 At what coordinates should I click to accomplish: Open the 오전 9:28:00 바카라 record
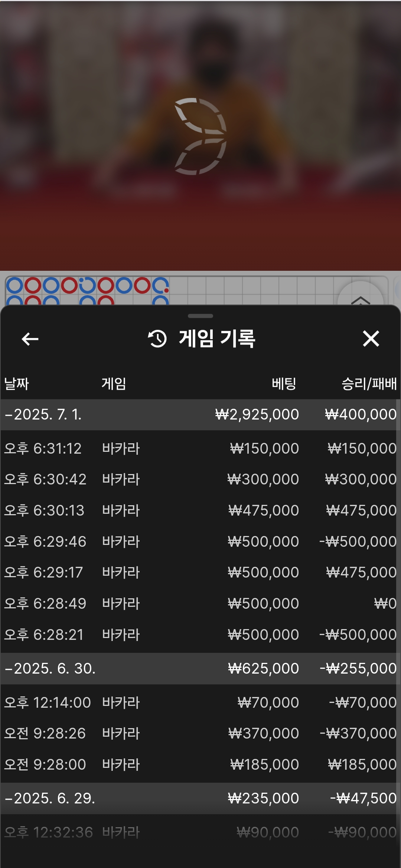point(200,765)
